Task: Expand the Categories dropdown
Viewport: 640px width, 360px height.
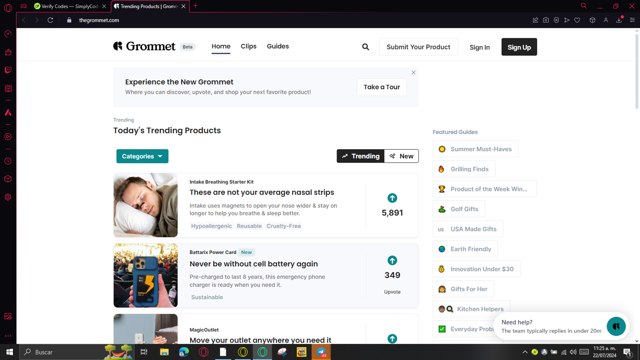Action: [x=142, y=156]
